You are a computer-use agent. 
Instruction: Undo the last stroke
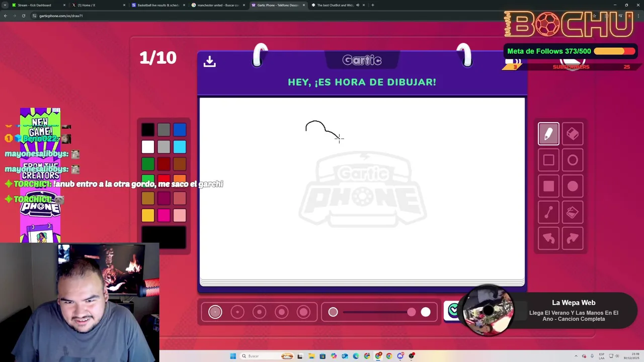(548, 238)
